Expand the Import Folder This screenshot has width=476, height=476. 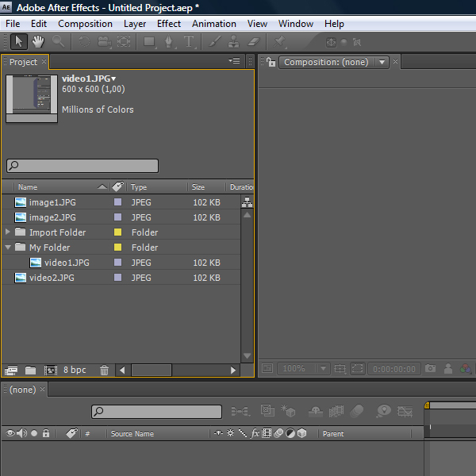click(8, 232)
